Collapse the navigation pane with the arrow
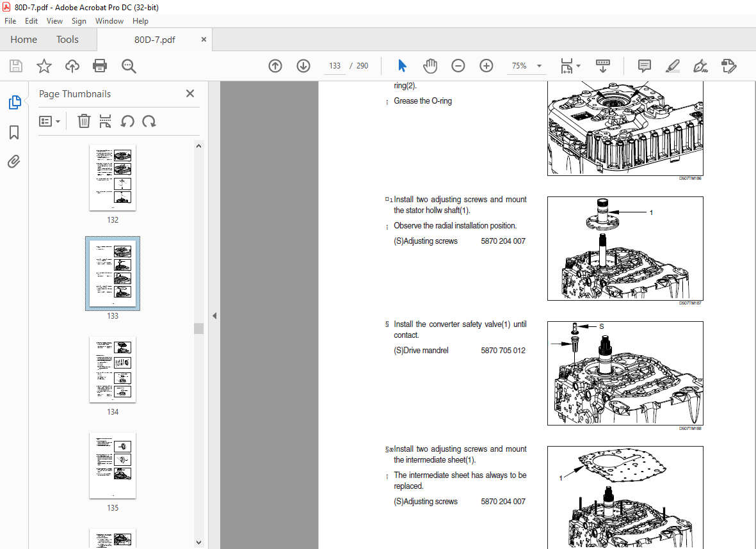 coord(214,315)
